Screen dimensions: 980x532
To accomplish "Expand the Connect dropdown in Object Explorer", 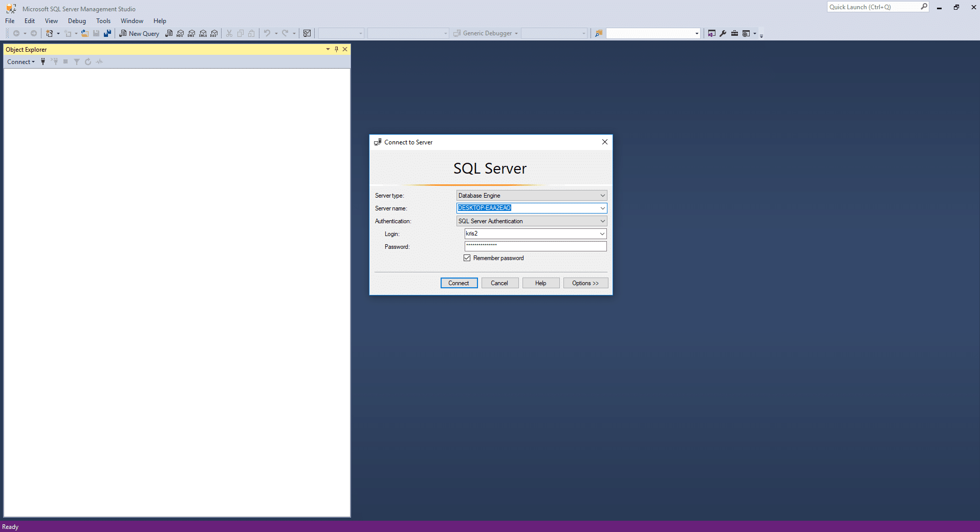I will tap(21, 61).
